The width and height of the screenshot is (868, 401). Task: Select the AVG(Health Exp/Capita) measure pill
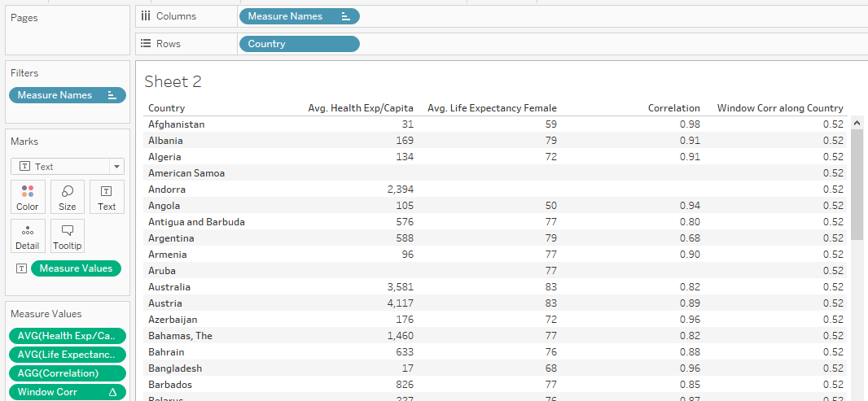[x=67, y=335]
